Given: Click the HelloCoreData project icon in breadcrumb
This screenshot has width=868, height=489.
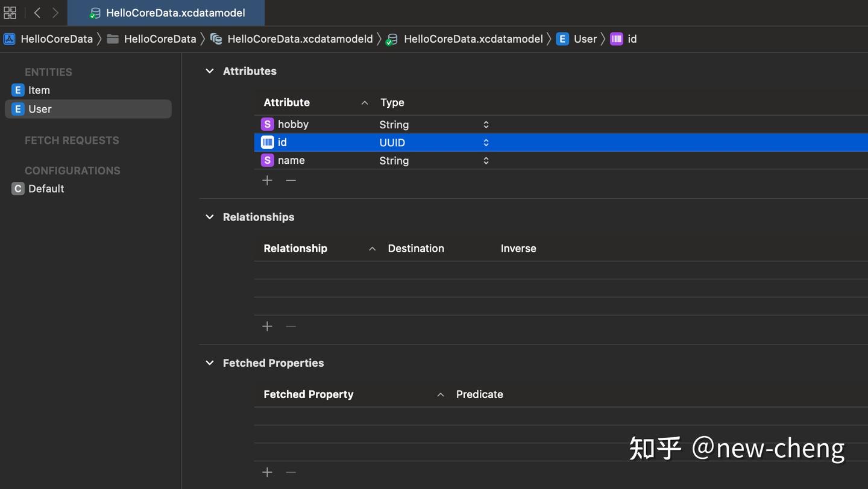Looking at the screenshot, I should coord(10,39).
